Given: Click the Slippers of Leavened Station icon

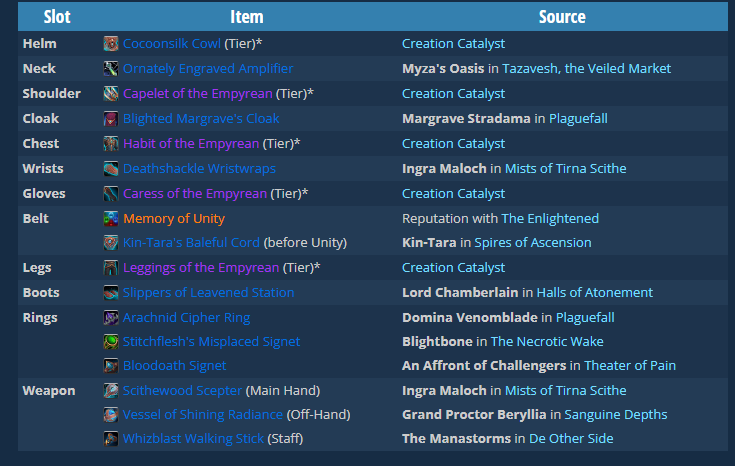Looking at the screenshot, I should coord(111,293).
